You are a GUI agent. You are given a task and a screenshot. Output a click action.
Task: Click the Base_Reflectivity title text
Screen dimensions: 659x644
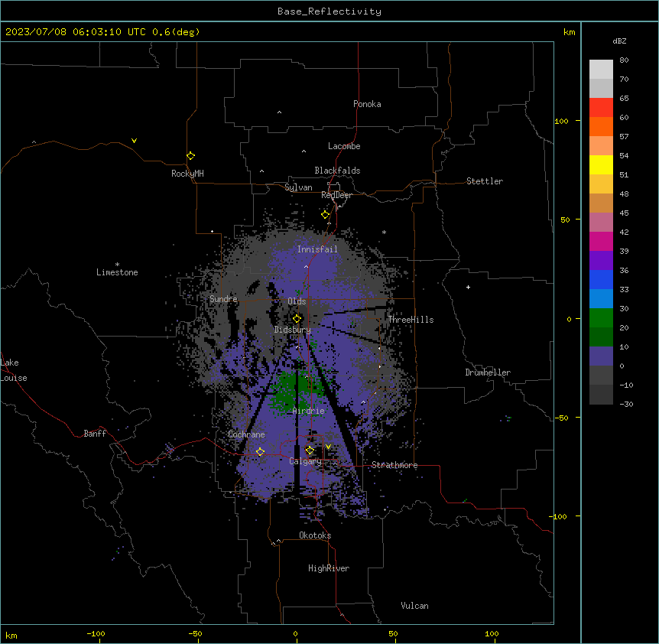329,11
